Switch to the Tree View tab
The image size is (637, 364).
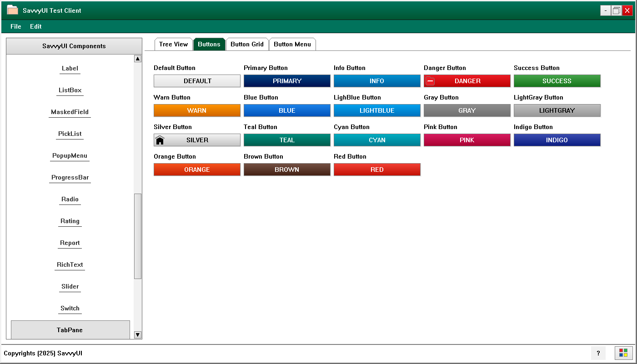pos(173,44)
